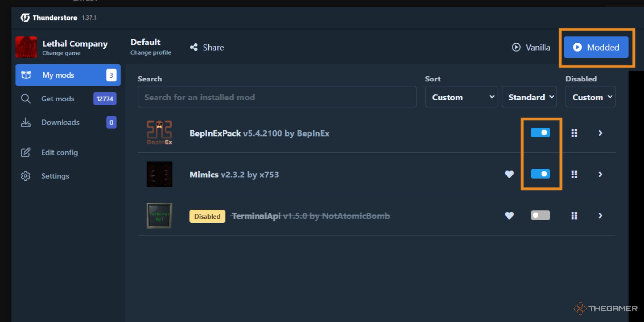
Task: Click the Search for an installed mod field
Action: click(x=277, y=97)
